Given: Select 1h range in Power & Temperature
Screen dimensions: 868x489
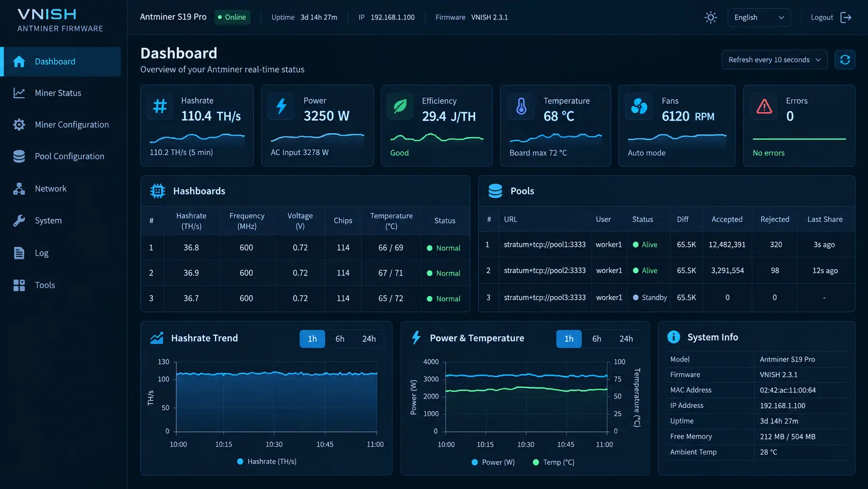Looking at the screenshot, I should tap(569, 339).
